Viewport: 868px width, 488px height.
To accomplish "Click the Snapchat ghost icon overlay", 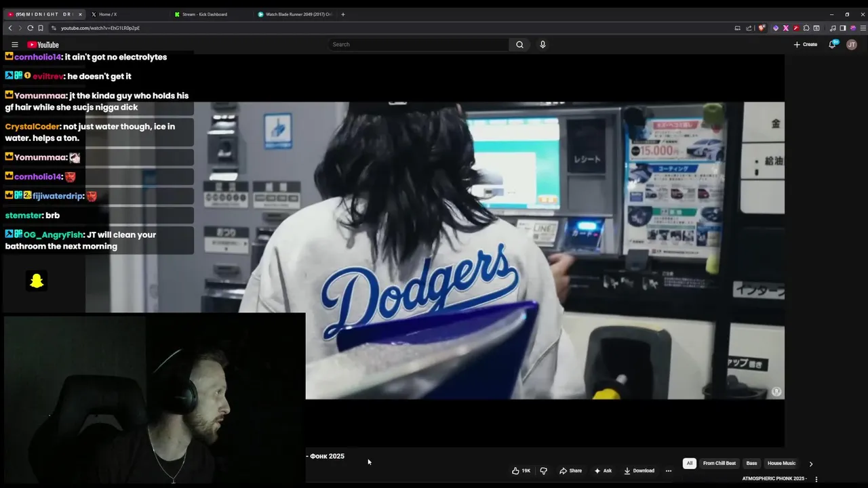I will pyautogui.click(x=37, y=281).
